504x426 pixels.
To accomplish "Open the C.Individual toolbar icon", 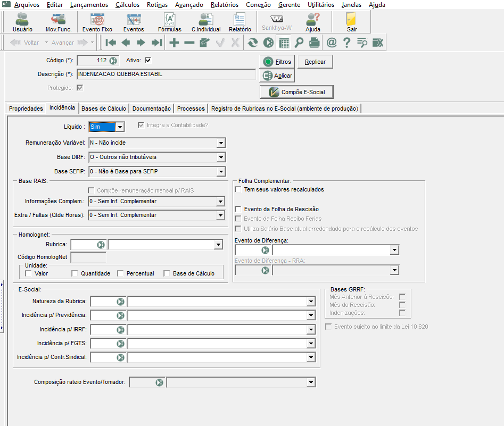I will coord(206,22).
